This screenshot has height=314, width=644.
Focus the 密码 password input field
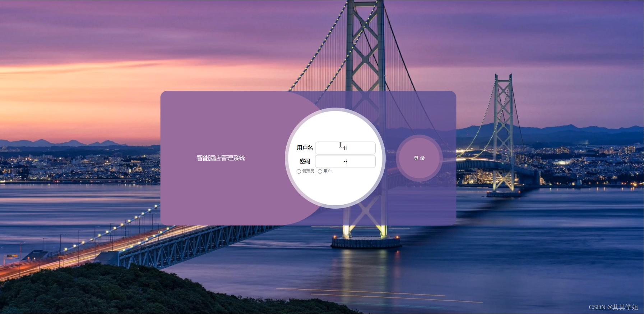tap(345, 161)
